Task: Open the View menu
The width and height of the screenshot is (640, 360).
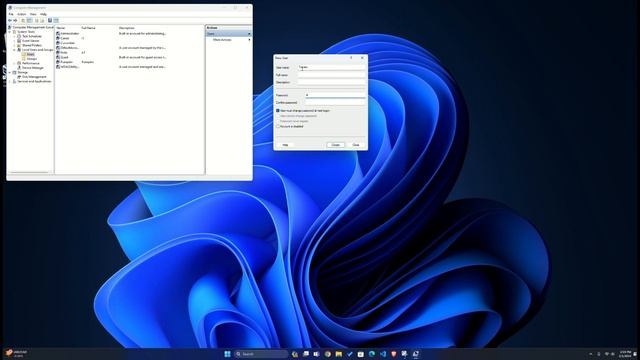Action: coord(33,14)
